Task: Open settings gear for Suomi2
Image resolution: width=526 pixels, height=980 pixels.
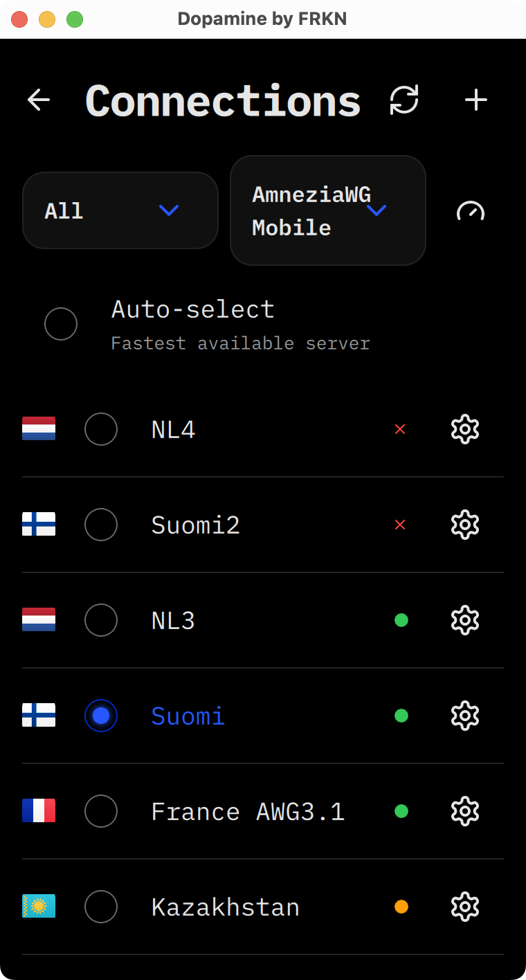Action: (465, 525)
